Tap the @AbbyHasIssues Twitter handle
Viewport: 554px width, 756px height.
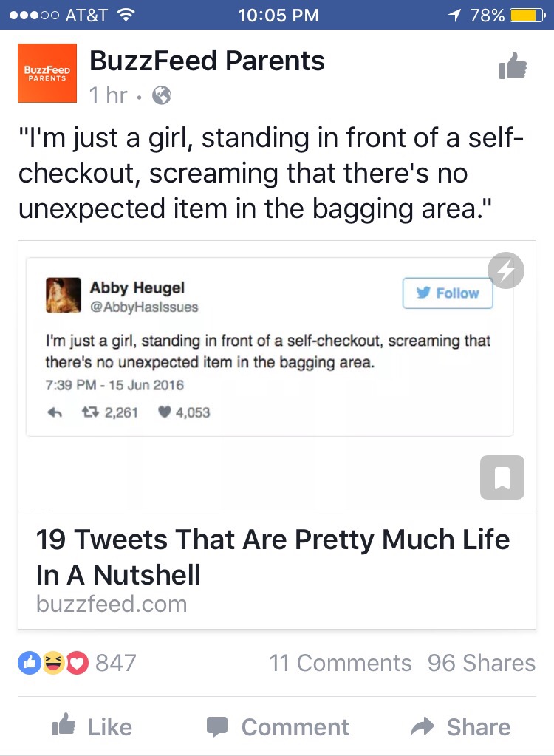(x=144, y=307)
